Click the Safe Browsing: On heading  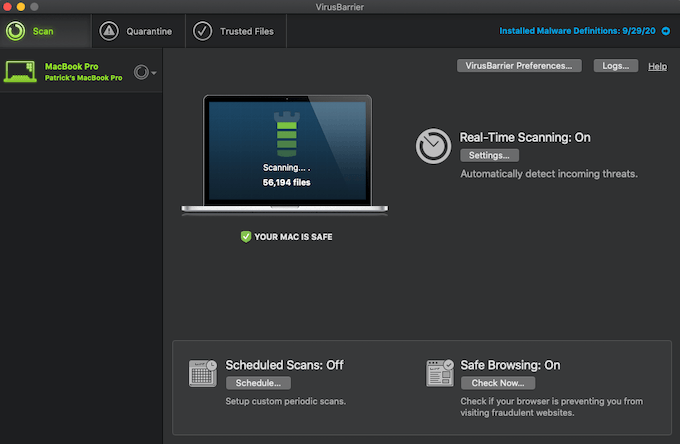(510, 365)
